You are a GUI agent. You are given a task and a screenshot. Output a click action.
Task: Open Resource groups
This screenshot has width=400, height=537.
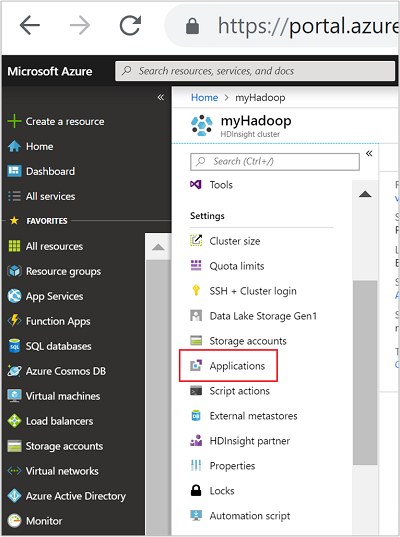coord(63,271)
